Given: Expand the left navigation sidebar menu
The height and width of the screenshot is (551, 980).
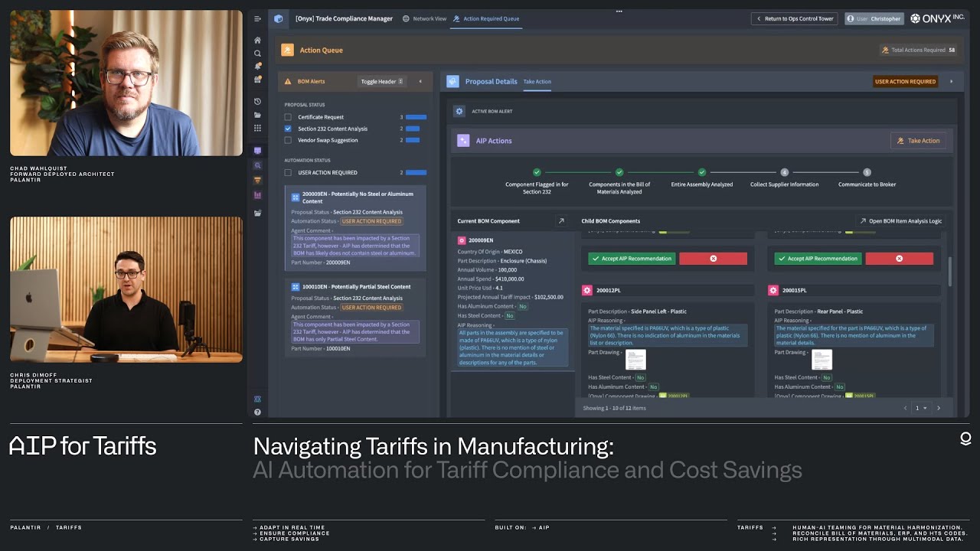Looking at the screenshot, I should point(257,18).
